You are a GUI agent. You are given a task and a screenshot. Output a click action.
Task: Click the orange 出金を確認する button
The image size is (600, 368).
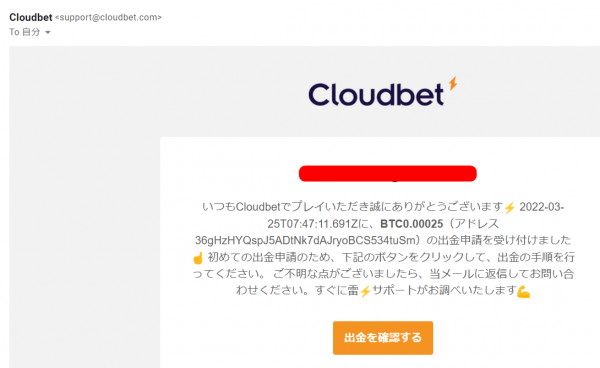point(383,338)
